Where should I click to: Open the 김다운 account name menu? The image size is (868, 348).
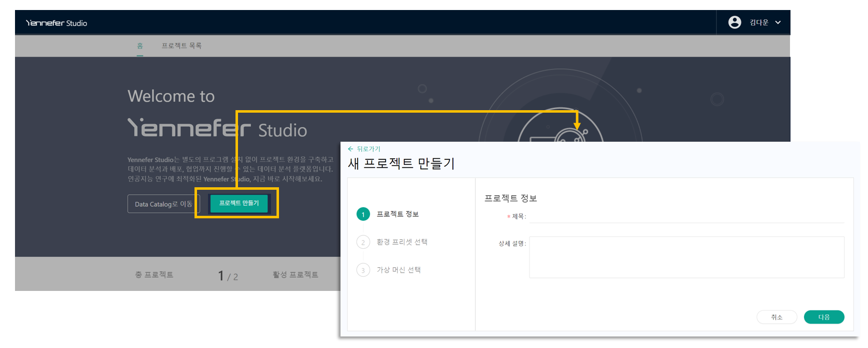point(758,23)
